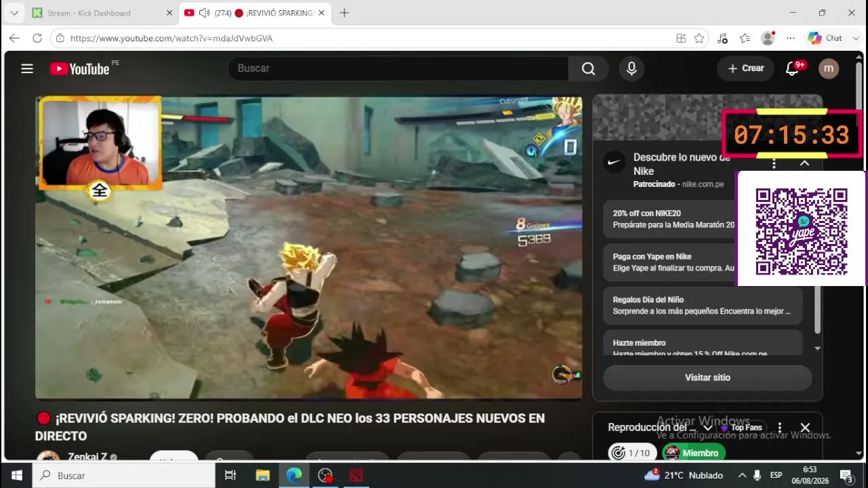Viewport: 868px width, 488px height.
Task: Open the split screen icon in address bar
Action: pyautogui.click(x=681, y=39)
